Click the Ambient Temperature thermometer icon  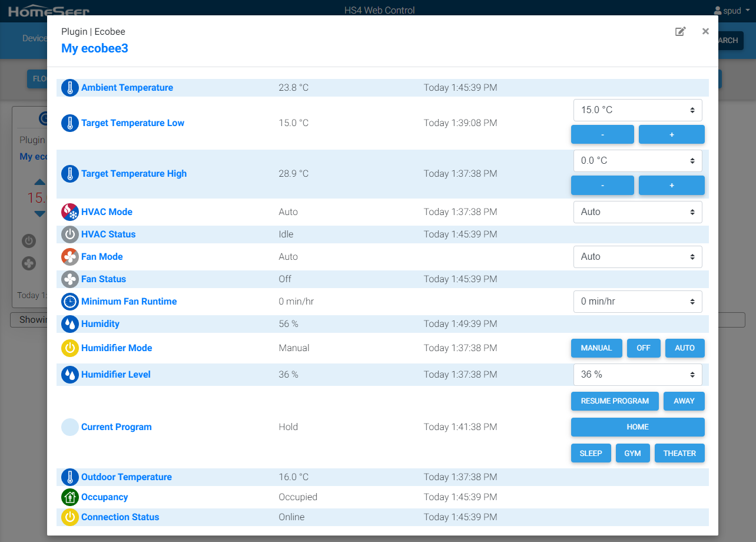(x=69, y=87)
